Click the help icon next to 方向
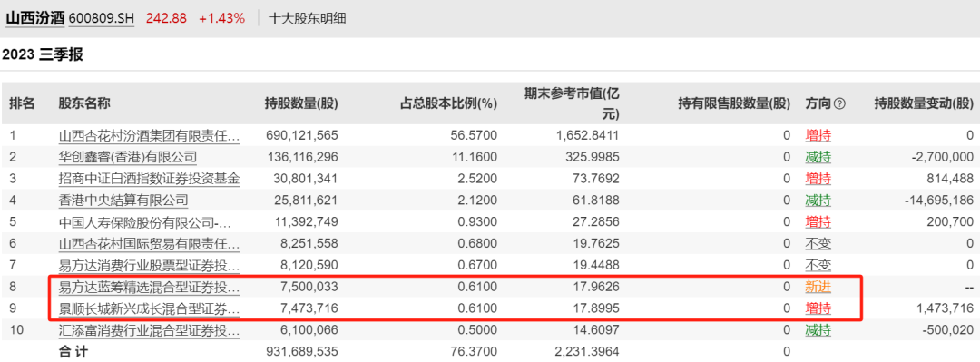The image size is (980, 362). click(x=839, y=103)
